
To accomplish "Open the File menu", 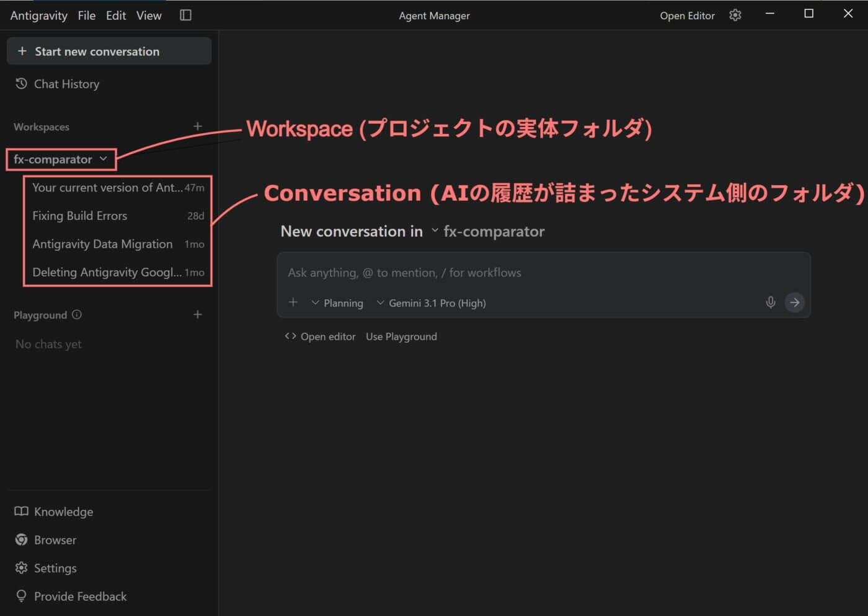I will (87, 15).
